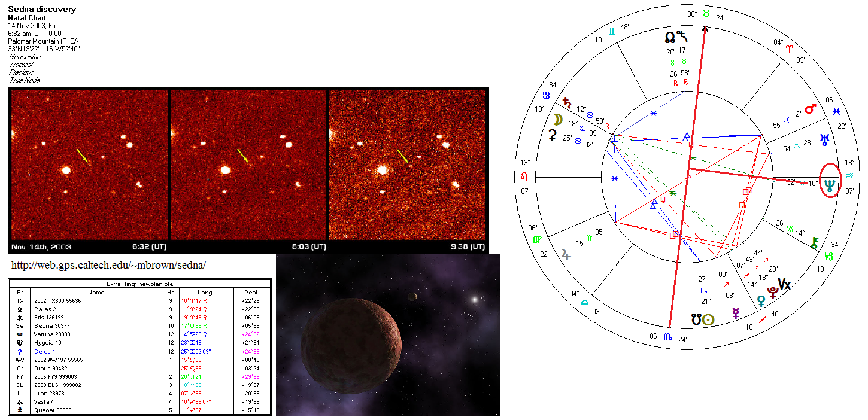This screenshot has height=420, width=868.
Task: Select the South Node glyph beside the Sun
Action: (x=696, y=319)
